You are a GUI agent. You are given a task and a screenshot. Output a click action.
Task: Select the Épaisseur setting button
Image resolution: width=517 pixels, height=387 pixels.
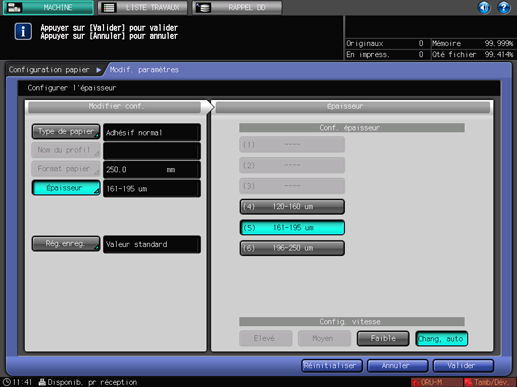pos(66,188)
